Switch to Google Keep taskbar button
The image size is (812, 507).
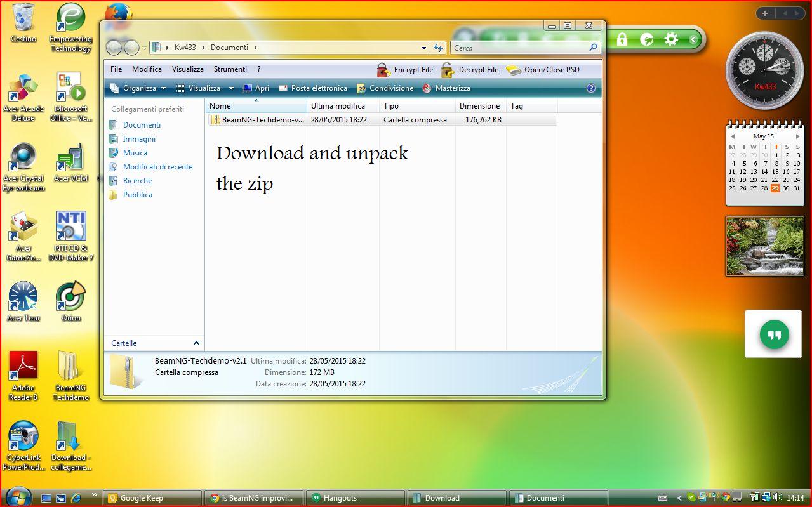pos(152,498)
